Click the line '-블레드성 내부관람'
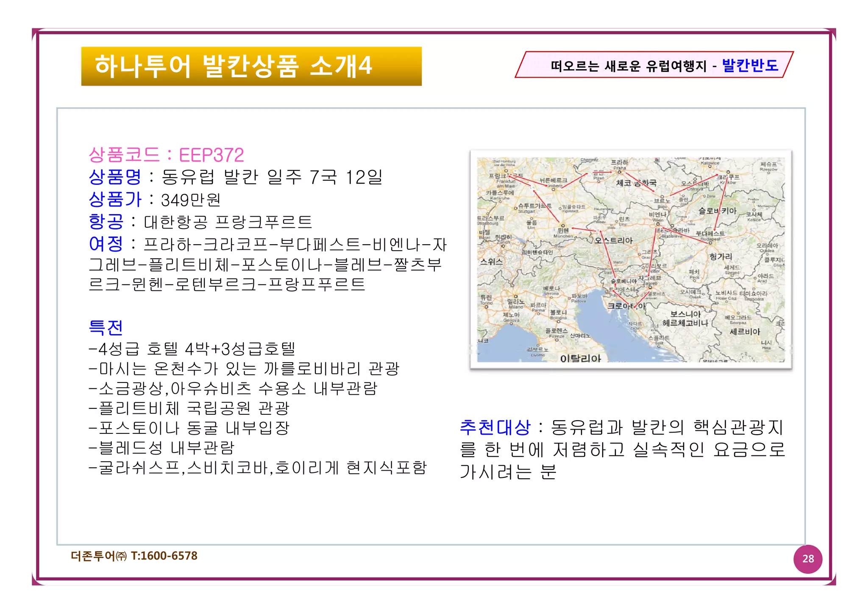Viewport: 868px width, 614px height. [x=161, y=448]
